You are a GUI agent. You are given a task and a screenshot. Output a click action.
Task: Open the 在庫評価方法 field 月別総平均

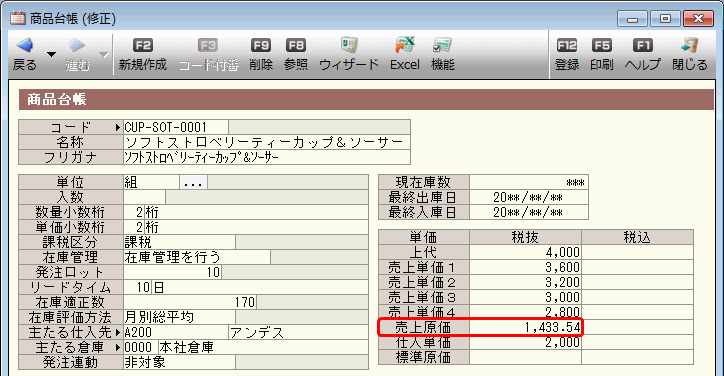pyautogui.click(x=179, y=317)
